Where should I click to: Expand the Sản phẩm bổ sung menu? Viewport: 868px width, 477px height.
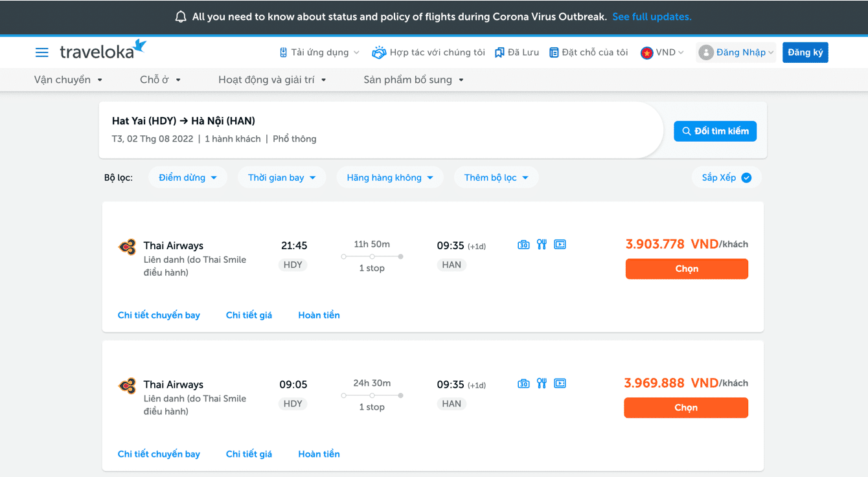[414, 80]
